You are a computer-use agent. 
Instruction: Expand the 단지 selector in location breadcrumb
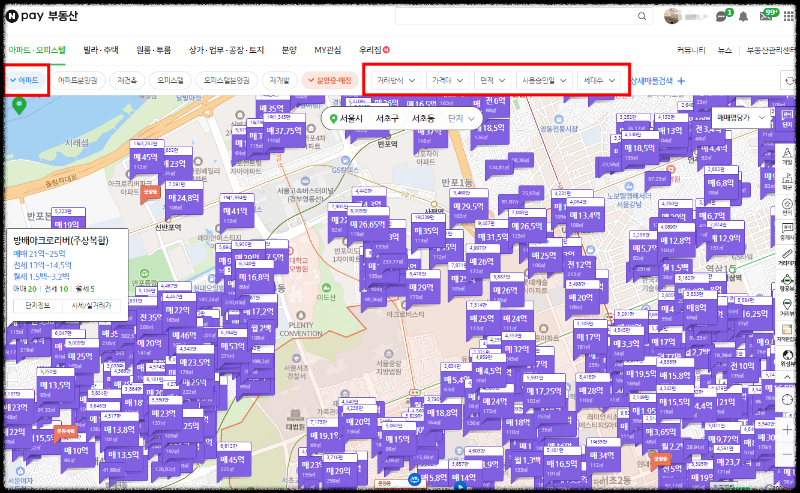[461, 118]
